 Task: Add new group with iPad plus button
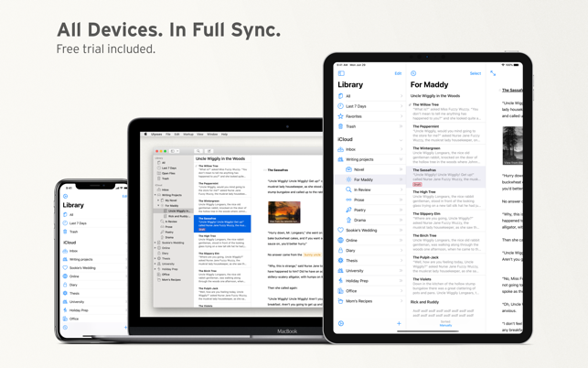[x=399, y=324]
